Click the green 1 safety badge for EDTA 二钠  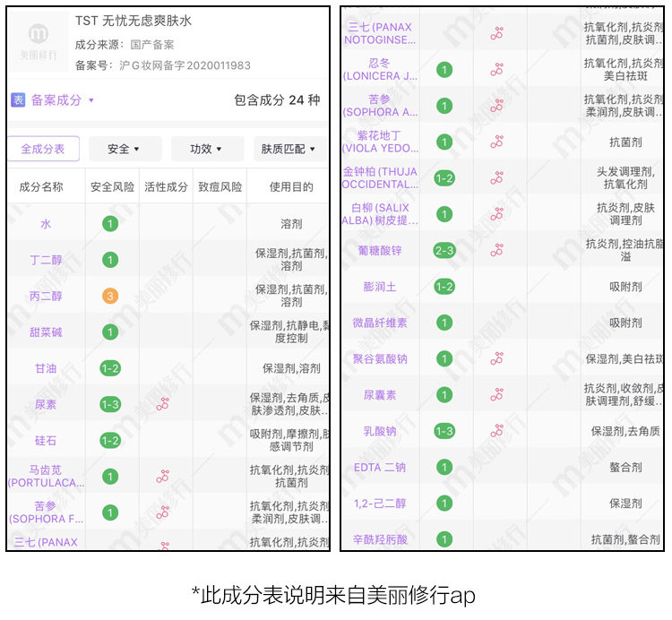pos(444,467)
